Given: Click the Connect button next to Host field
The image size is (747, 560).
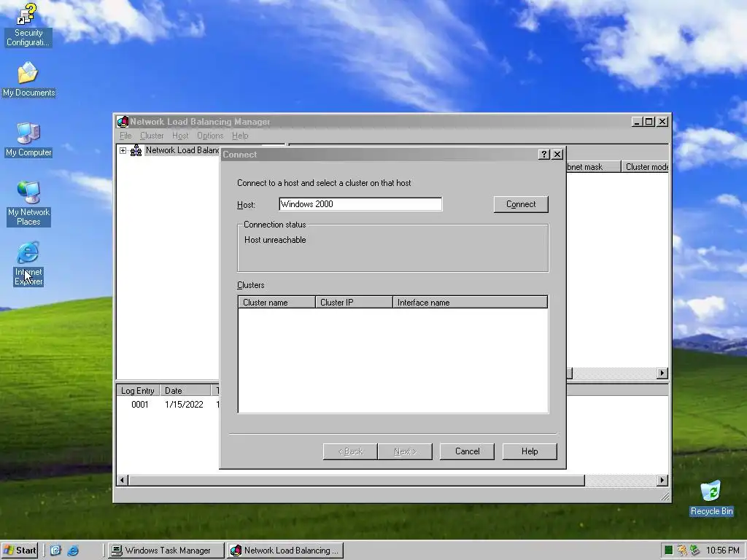Looking at the screenshot, I should (521, 204).
